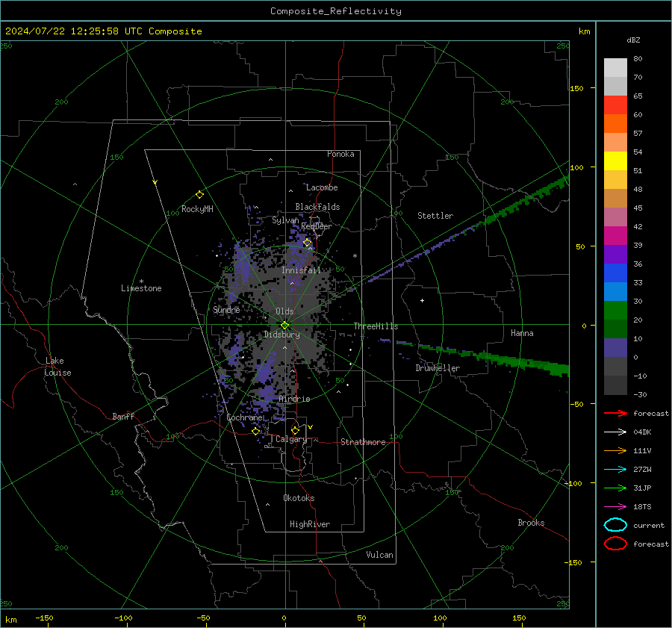Click the yellow diamond marker near RockyMH
This screenshot has width=672, height=628.
click(x=199, y=195)
